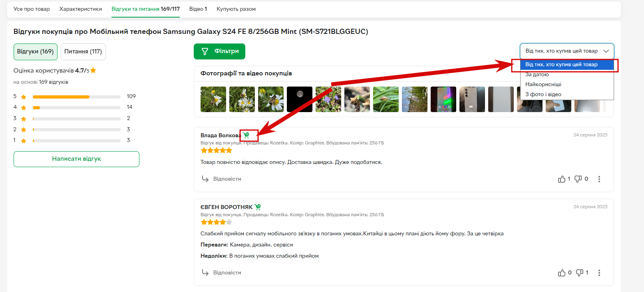The height and width of the screenshot is (292, 644).
Task: Switch to Відгуки (169) tab
Action: tap(35, 51)
